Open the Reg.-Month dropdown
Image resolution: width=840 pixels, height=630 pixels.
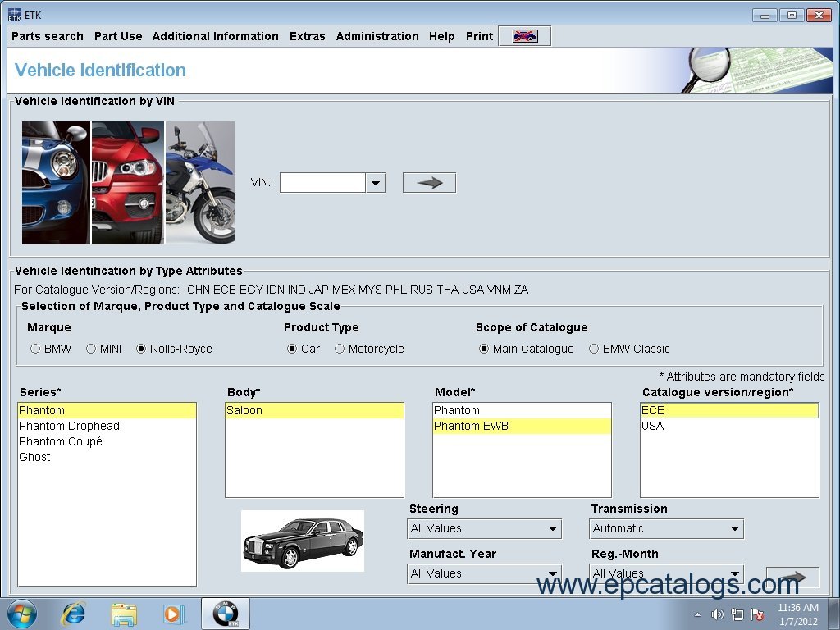pos(666,573)
